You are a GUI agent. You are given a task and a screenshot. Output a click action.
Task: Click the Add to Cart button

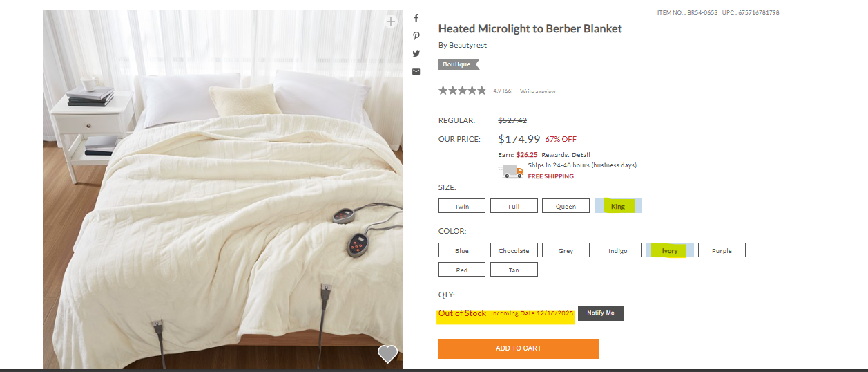[x=519, y=348]
